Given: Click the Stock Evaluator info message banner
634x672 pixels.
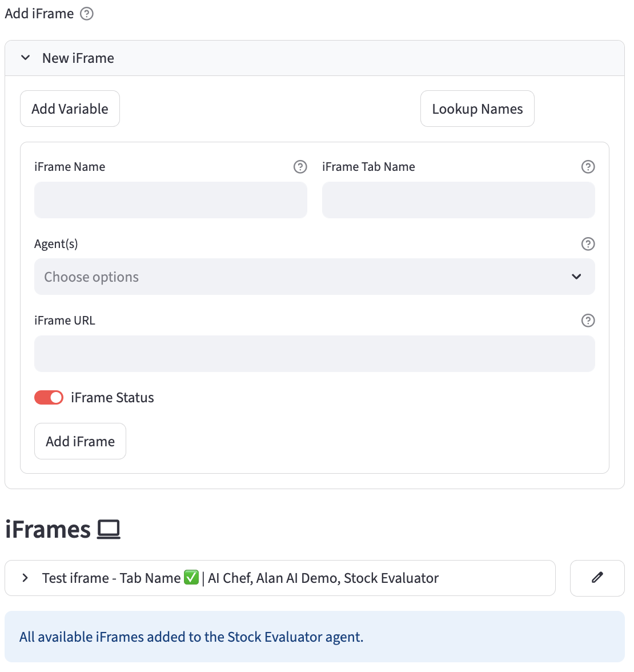Looking at the screenshot, I should (x=314, y=637).
